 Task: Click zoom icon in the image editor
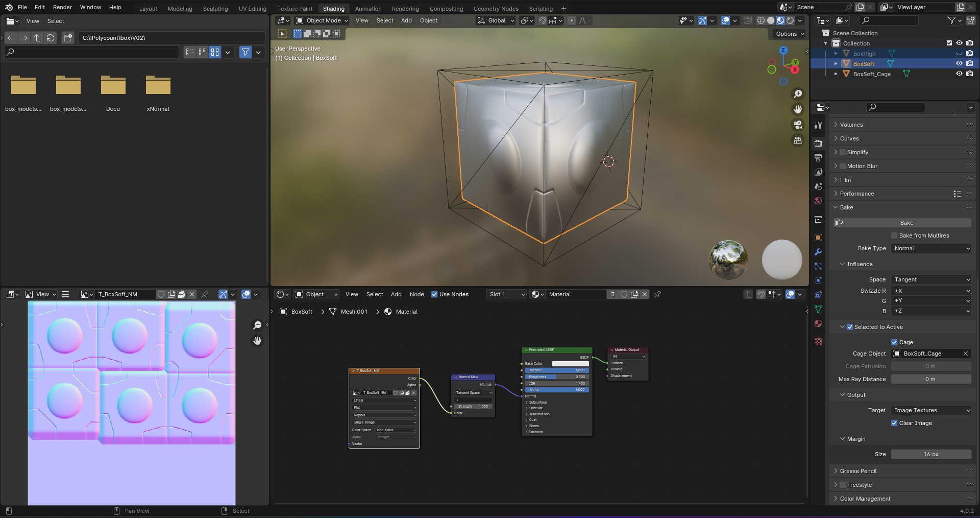tap(257, 325)
